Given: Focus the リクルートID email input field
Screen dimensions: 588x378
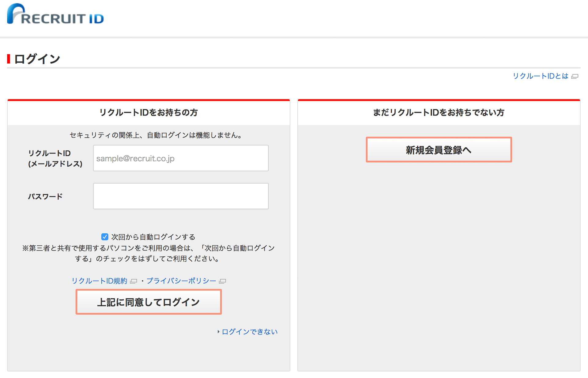Looking at the screenshot, I should (x=181, y=158).
